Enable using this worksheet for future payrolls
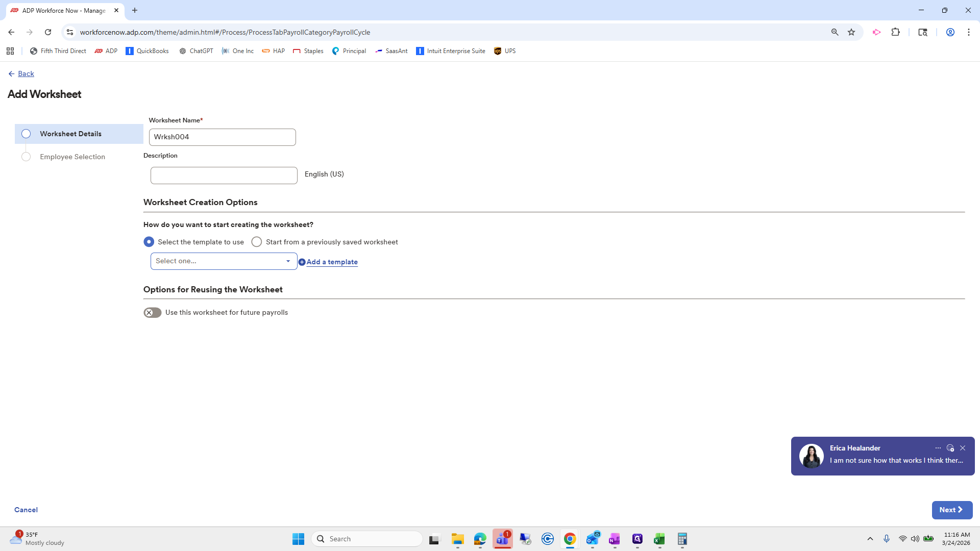 (x=152, y=312)
